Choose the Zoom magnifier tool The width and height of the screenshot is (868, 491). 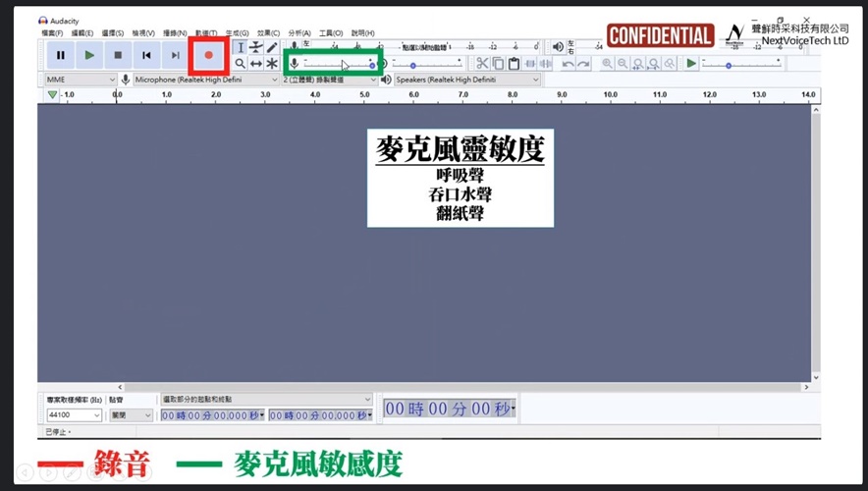click(x=241, y=64)
